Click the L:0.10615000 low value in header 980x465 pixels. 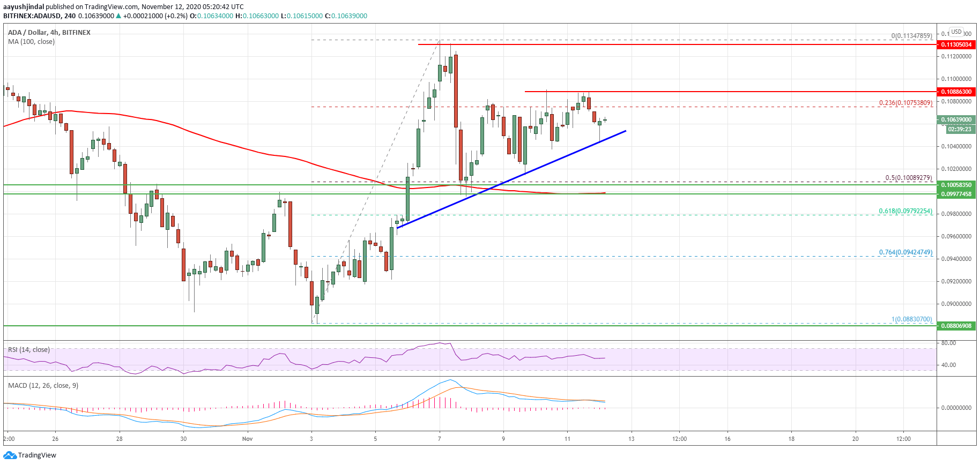(302, 16)
